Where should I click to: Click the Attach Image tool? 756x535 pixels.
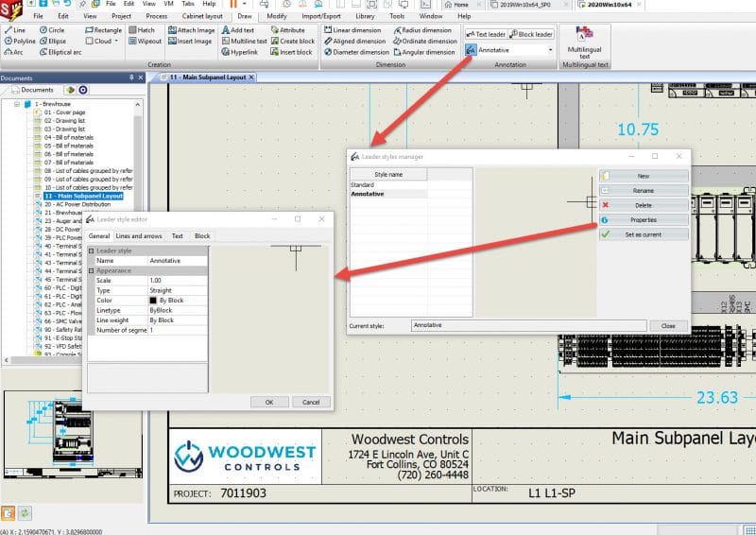tap(192, 30)
